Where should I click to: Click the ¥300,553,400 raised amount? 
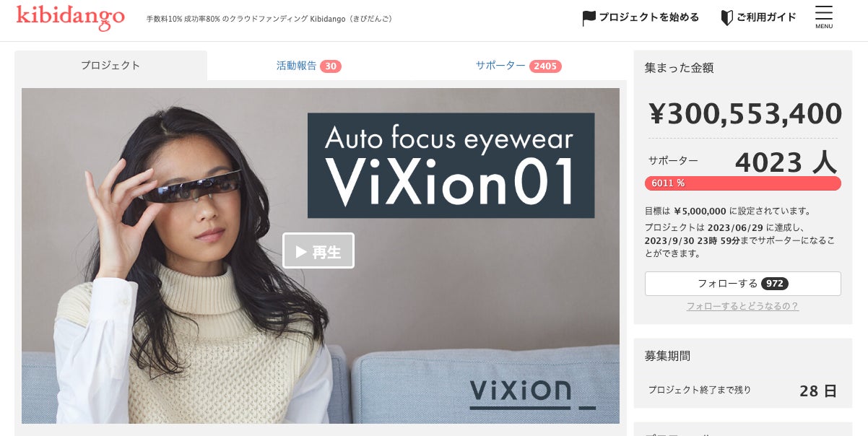click(745, 114)
